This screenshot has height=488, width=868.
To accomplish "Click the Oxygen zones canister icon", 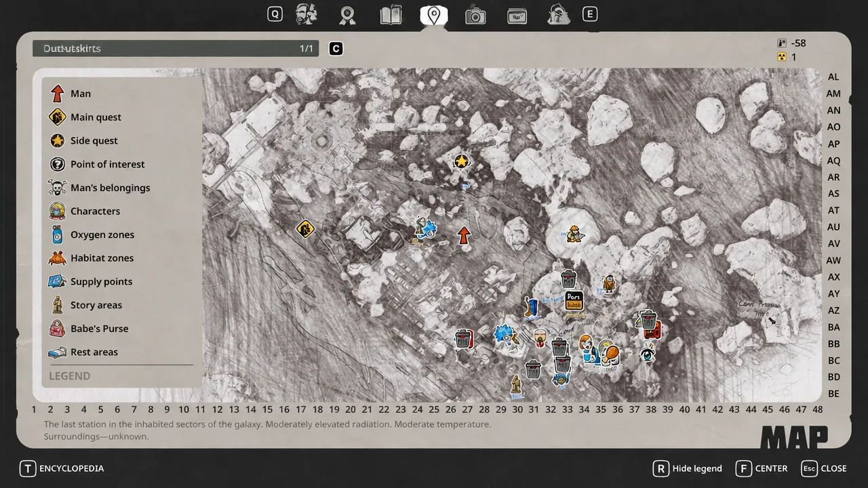I will coord(58,235).
